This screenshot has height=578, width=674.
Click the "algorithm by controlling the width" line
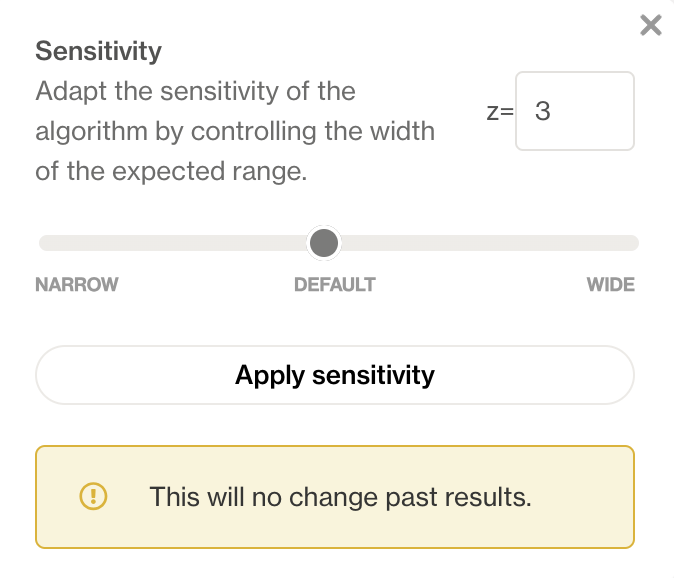(235, 131)
